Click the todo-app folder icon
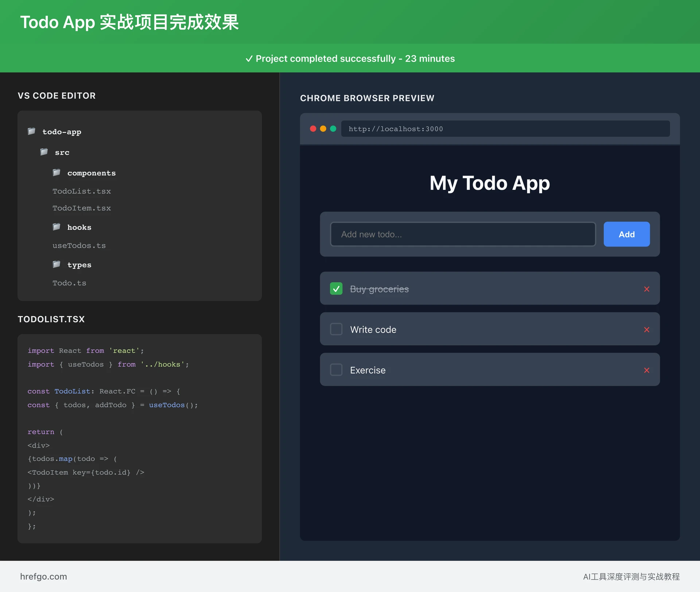The height and width of the screenshot is (592, 700). pos(31,131)
